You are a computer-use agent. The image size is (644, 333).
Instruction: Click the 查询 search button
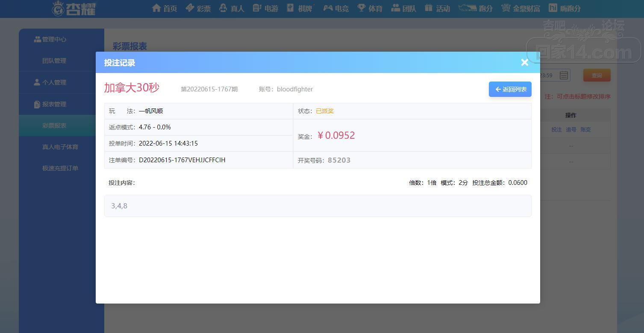point(597,76)
